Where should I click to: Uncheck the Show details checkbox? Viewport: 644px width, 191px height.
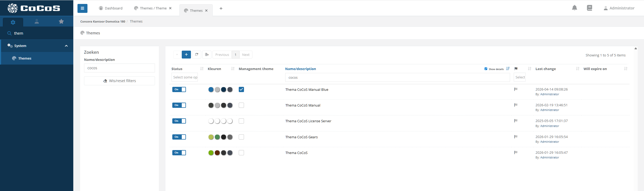(486, 69)
